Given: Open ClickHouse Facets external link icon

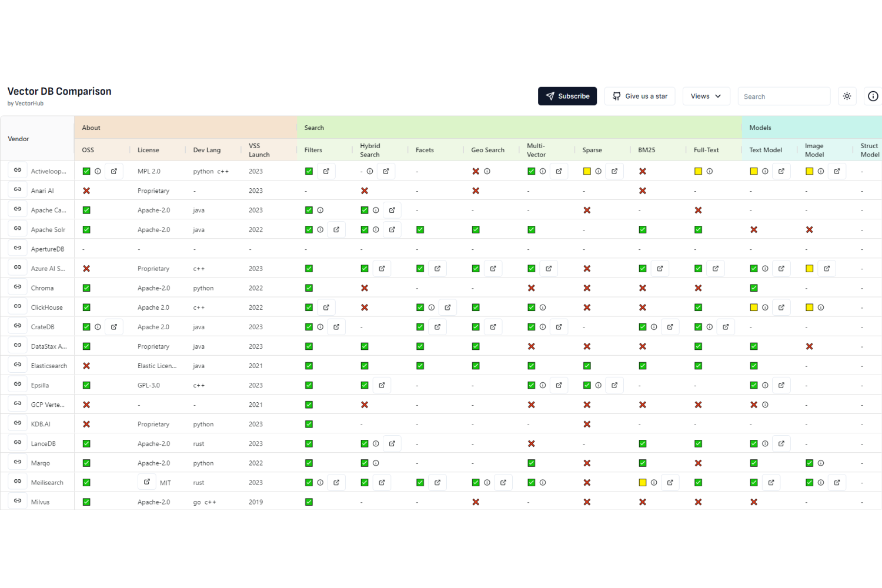Looking at the screenshot, I should pos(447,307).
